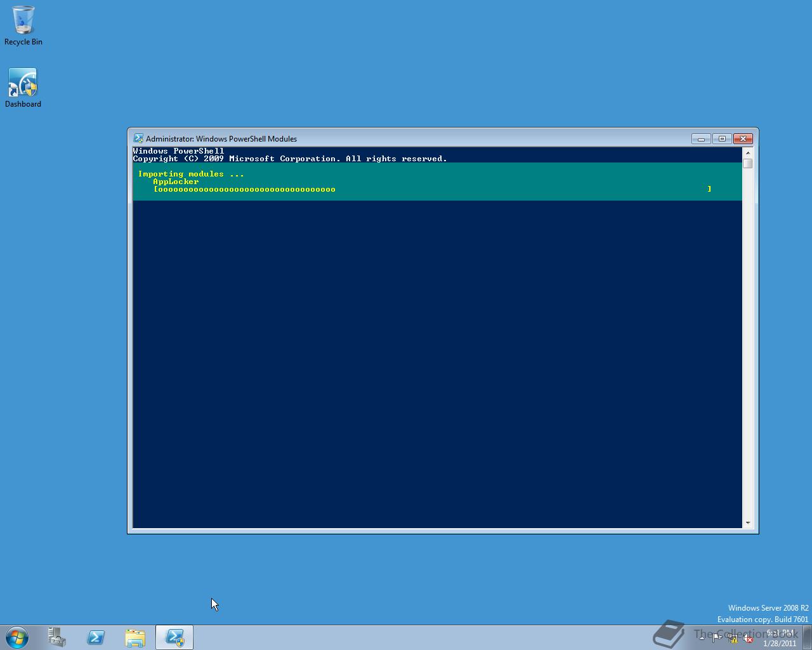The height and width of the screenshot is (650, 812).
Task: Click the muted volume tray icon
Action: [x=748, y=639]
